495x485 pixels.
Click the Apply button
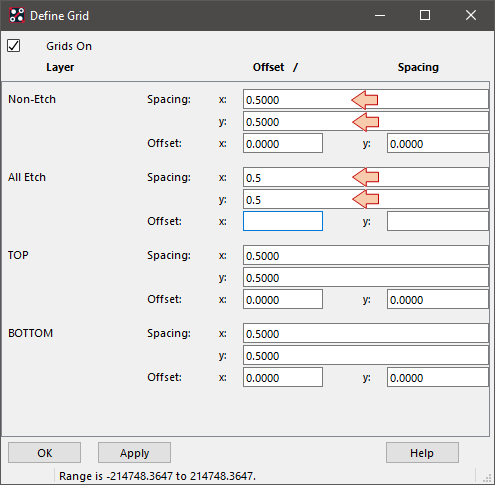click(x=134, y=453)
